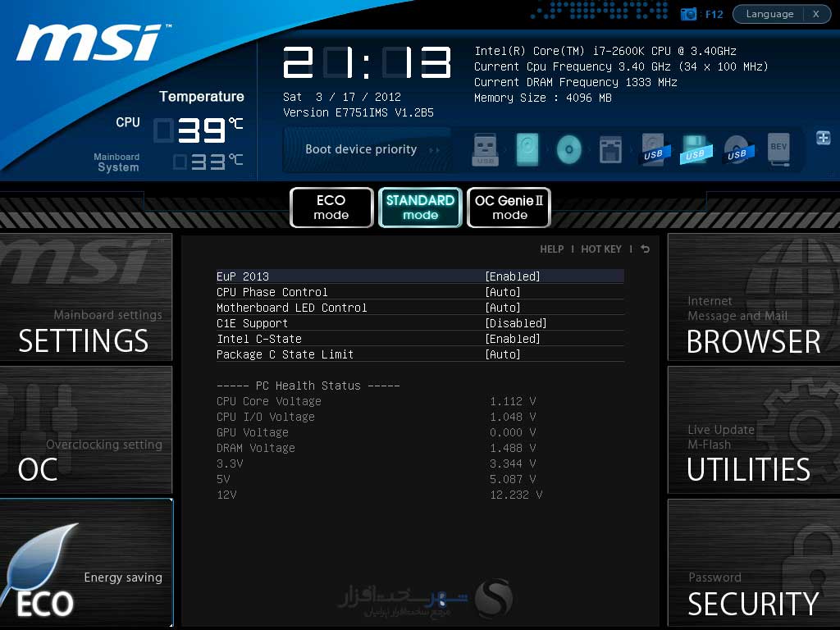
Task: Click the Version E7751IMS V1.2B5 text
Action: pyautogui.click(x=358, y=112)
